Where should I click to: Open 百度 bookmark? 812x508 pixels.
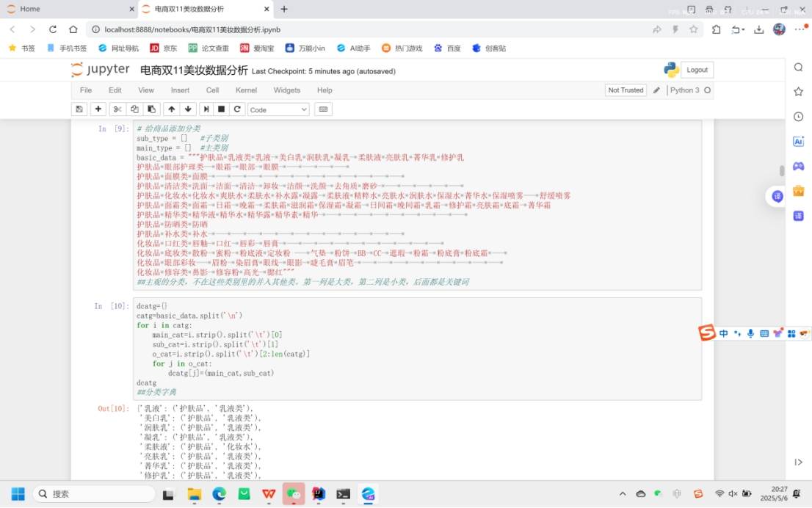(x=447, y=48)
